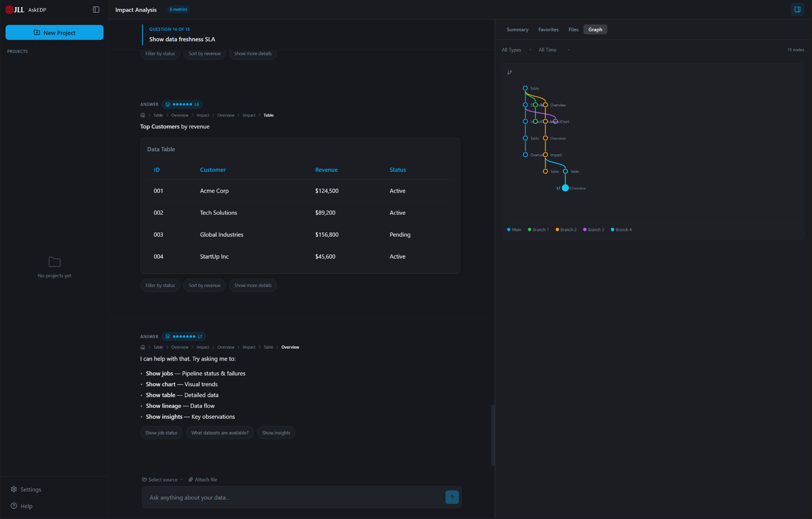The width and height of the screenshot is (812, 519).
Task: Click the empty projects folder icon
Action: click(x=55, y=262)
